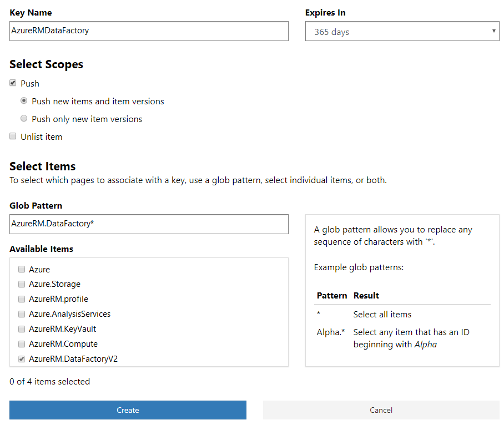
Task: Click the 'Select all items' result text
Action: (382, 314)
